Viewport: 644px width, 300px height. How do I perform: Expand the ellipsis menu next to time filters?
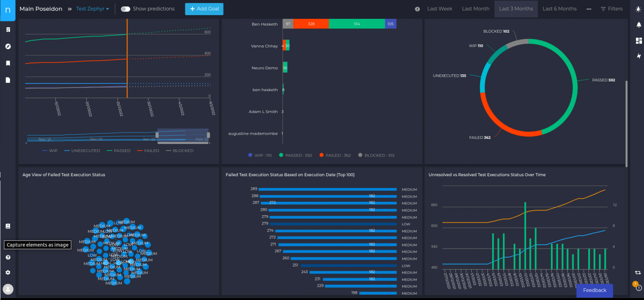click(588, 8)
